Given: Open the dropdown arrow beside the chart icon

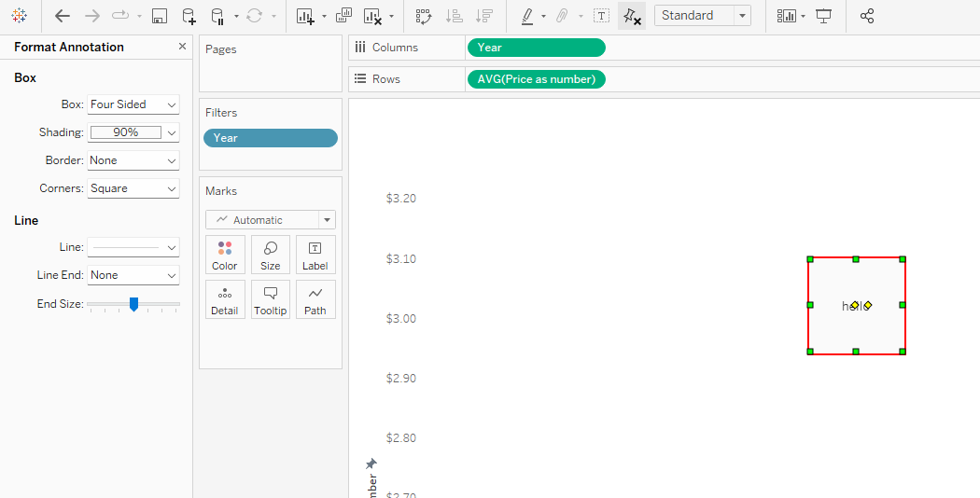Looking at the screenshot, I should point(803,16).
